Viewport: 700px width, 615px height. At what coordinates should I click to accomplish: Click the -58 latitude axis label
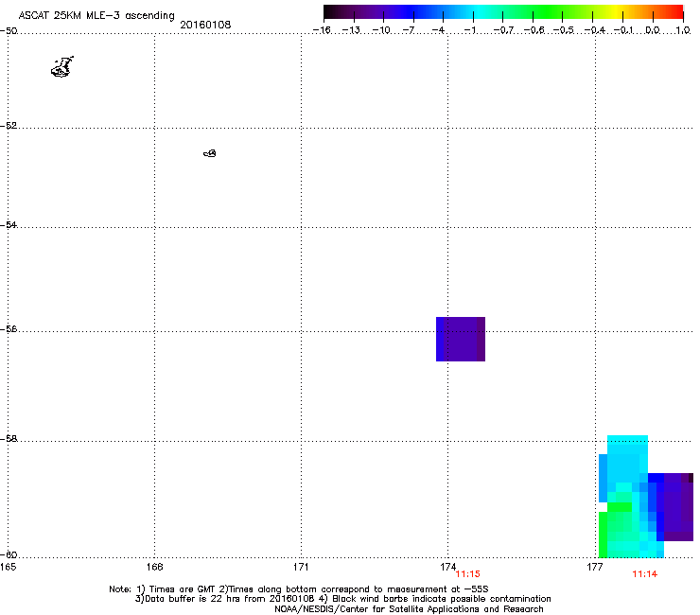(x=9, y=439)
